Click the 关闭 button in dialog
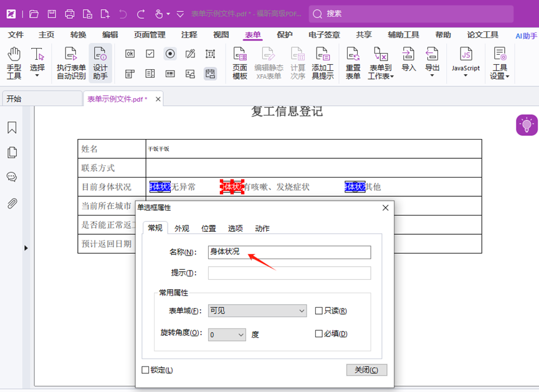Screen dimensions: 539x392 tap(366, 370)
